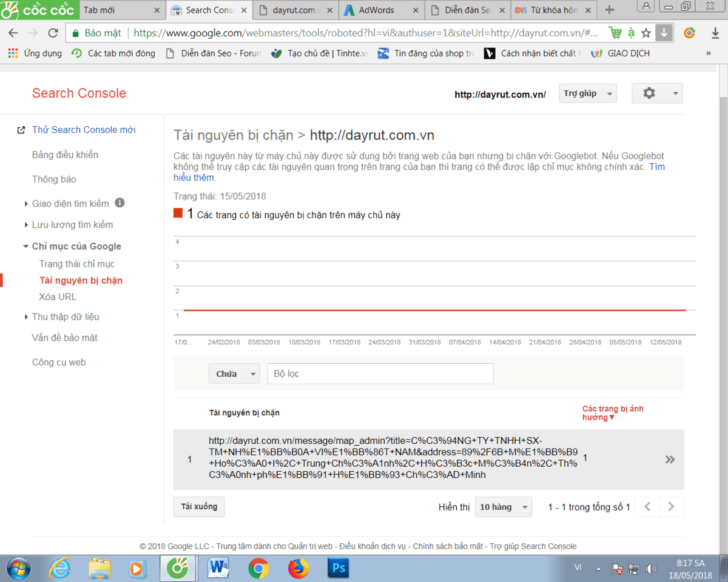Open a new browser tab with plus button
Viewport: 728px width, 582px height.
[610, 10]
